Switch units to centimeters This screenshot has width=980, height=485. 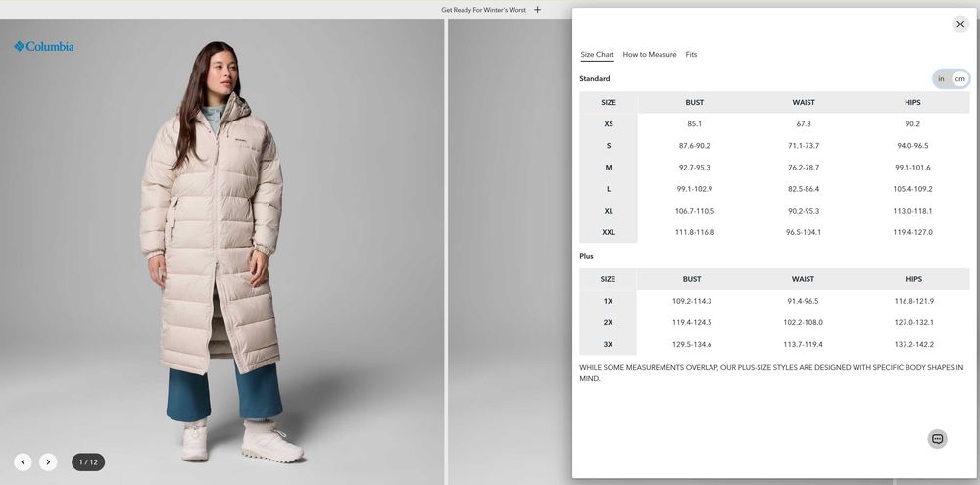coord(959,78)
